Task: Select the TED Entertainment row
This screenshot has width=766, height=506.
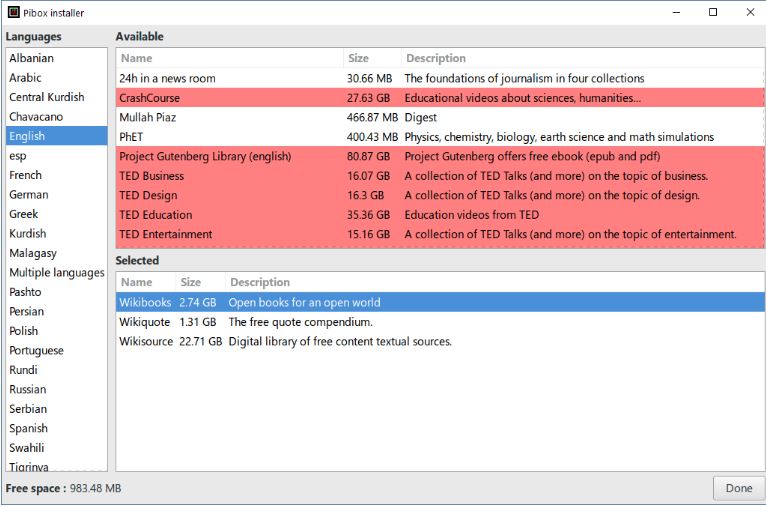Action: pos(440,234)
